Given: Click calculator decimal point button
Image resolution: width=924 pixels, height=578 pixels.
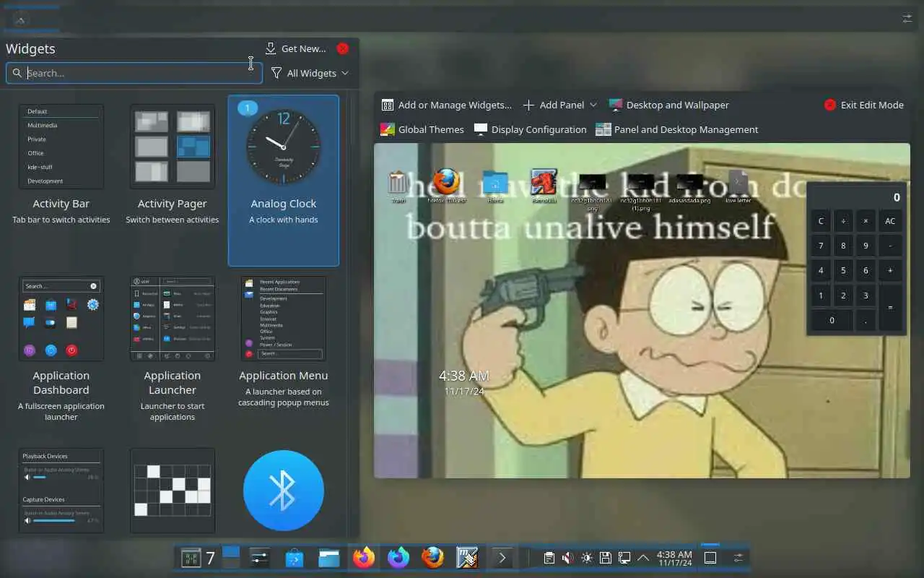Looking at the screenshot, I should tap(866, 320).
